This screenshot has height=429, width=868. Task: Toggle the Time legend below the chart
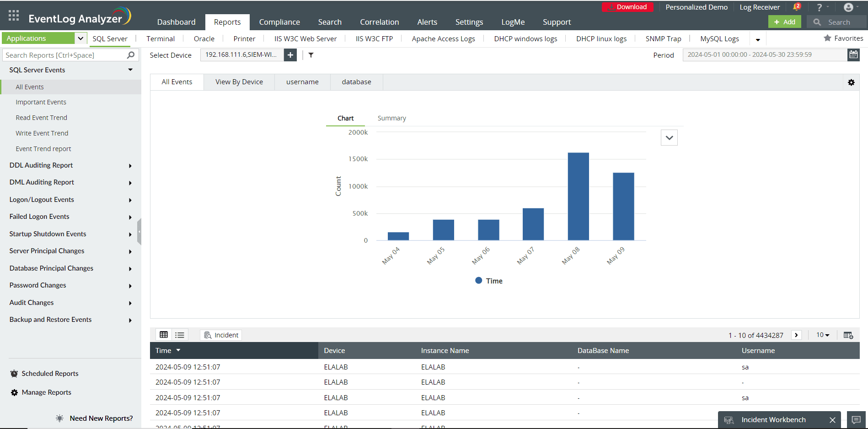[x=488, y=280]
